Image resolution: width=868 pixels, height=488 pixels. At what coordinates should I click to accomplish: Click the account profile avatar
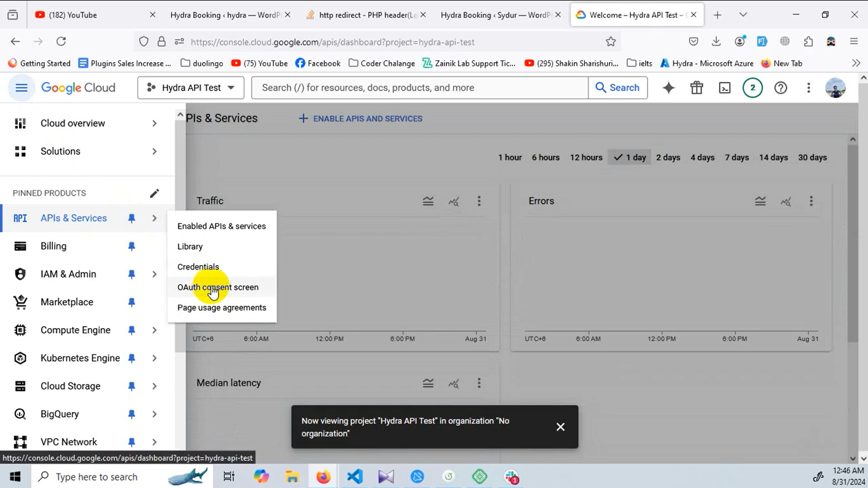[835, 88]
